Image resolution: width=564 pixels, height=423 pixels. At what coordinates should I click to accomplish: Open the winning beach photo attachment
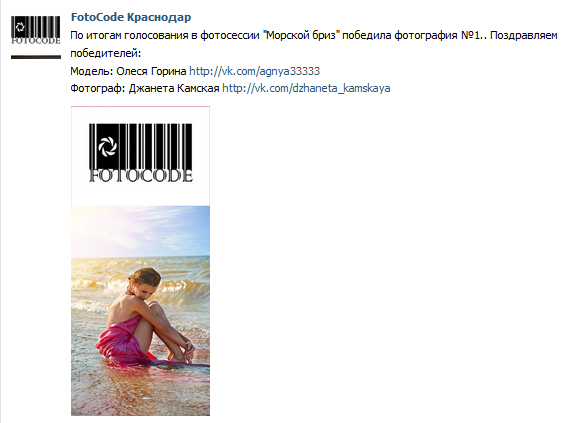pyautogui.click(x=140, y=261)
